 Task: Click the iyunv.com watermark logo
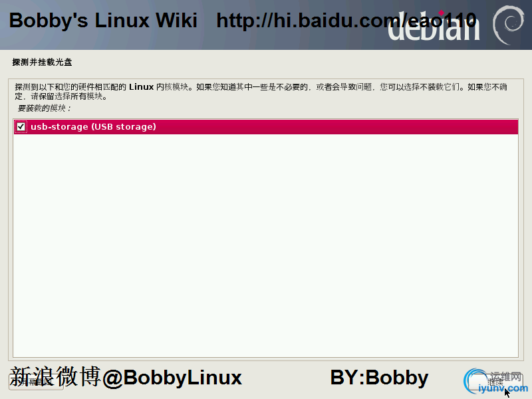coord(496,381)
